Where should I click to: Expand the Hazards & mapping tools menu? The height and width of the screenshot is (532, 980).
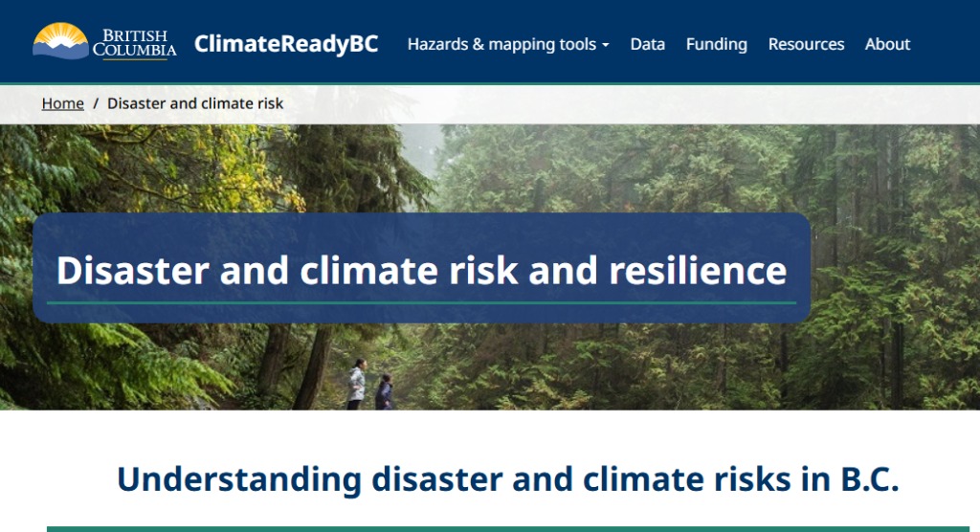tap(502, 44)
